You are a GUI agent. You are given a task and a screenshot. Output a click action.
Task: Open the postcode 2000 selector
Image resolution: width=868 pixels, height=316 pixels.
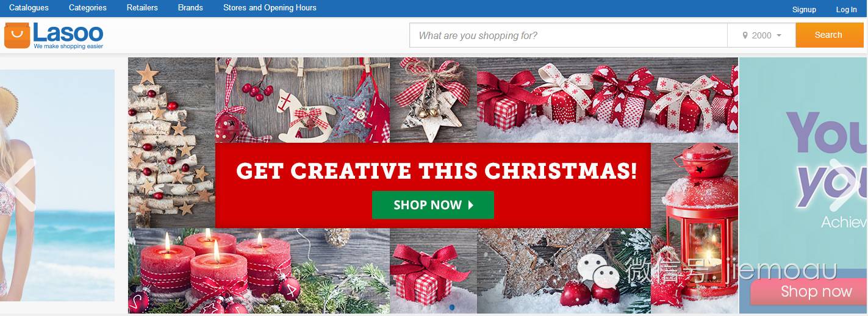[761, 35]
